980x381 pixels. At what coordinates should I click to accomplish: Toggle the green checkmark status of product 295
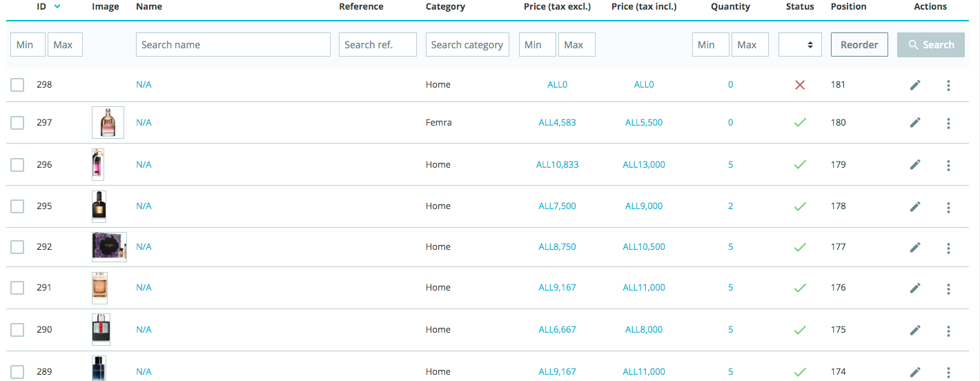[x=800, y=206]
